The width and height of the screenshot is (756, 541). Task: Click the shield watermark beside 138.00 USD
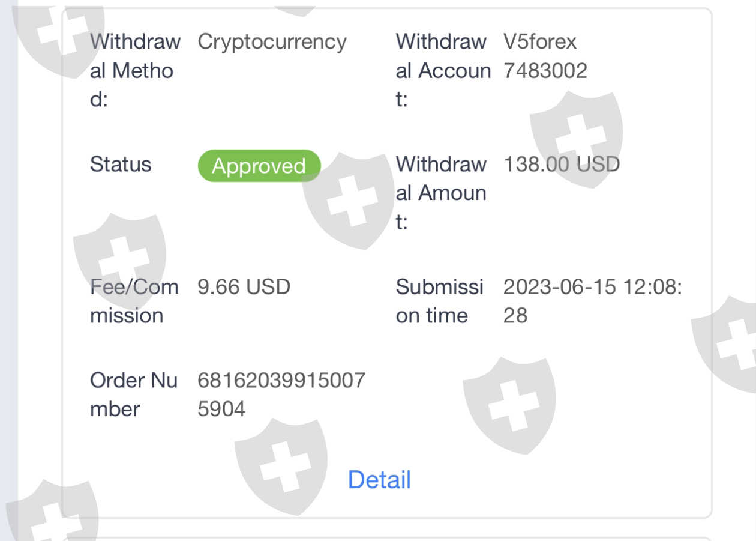coord(576,138)
